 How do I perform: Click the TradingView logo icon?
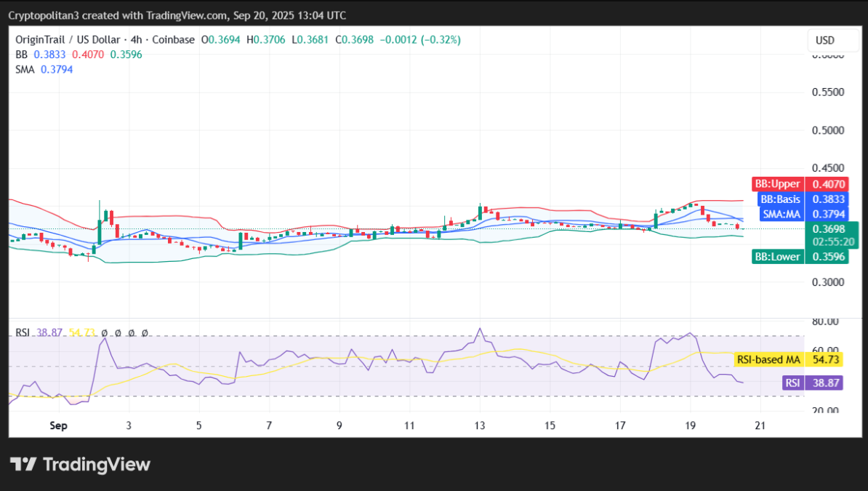[x=23, y=464]
